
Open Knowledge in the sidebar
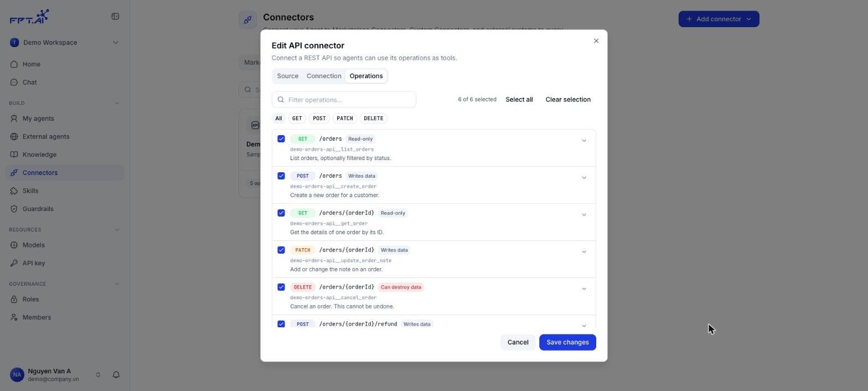(x=65, y=155)
